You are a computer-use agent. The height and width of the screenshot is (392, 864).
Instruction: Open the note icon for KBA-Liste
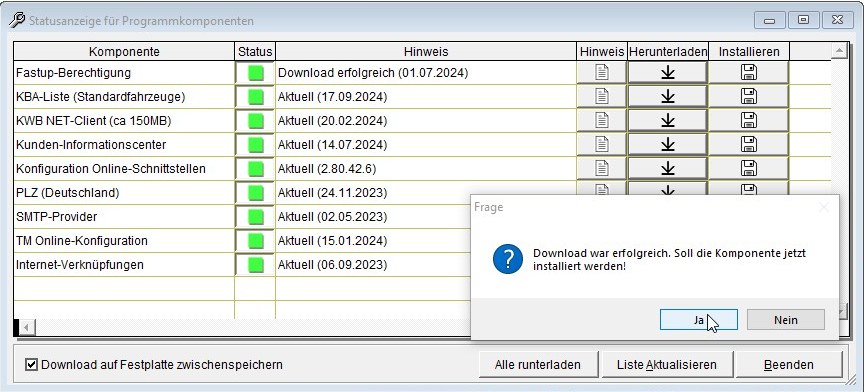[x=602, y=96]
